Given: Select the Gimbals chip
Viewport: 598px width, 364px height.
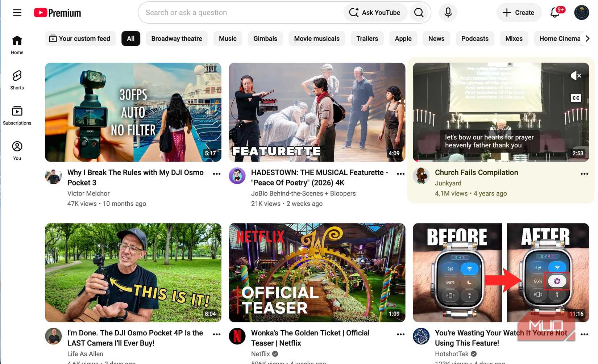Looking at the screenshot, I should coord(265,38).
